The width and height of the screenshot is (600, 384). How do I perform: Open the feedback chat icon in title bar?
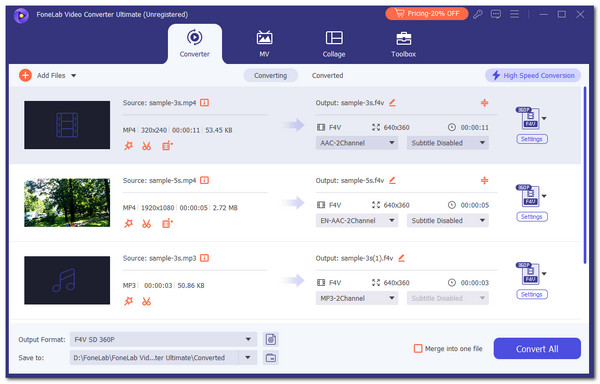pyautogui.click(x=496, y=15)
